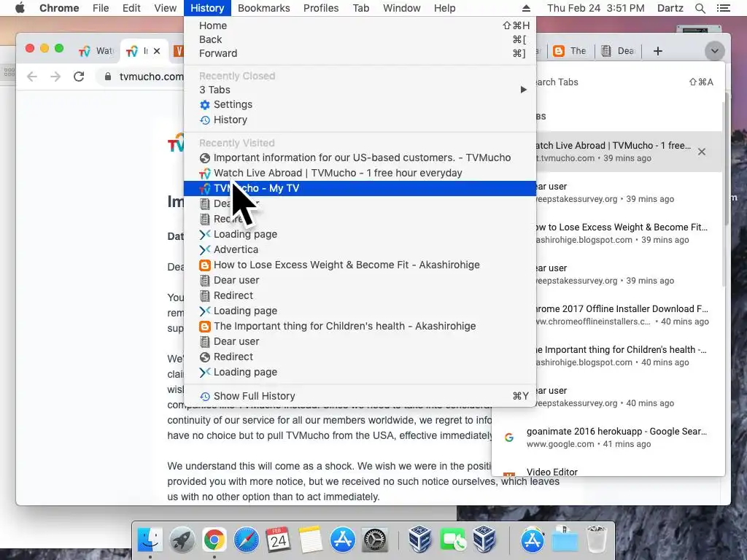Select 'Dear user' entry from 40 mins ago

tap(629, 397)
